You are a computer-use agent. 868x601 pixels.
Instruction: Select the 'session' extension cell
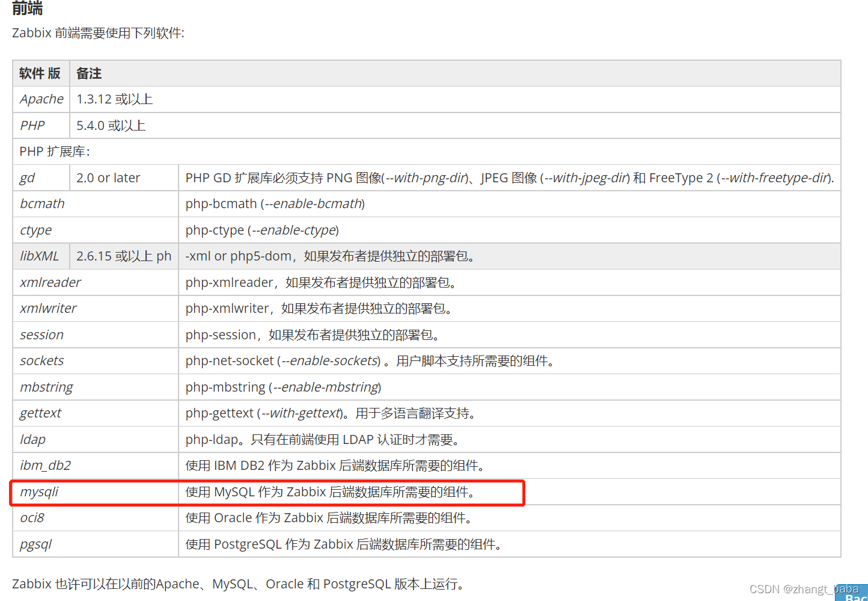pos(96,335)
